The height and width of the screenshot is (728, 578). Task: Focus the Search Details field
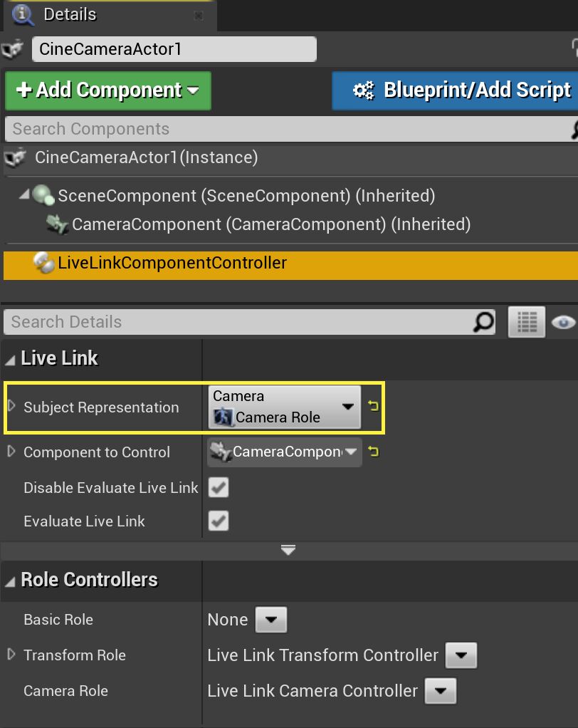pos(239,322)
